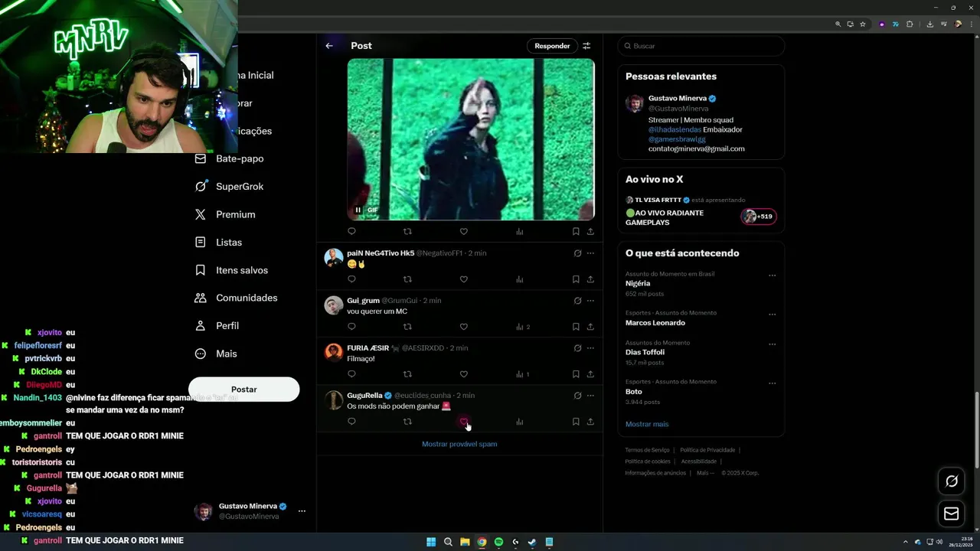980x551 pixels.
Task: Open account menu dots next to Gustavo Minerva
Action: (x=302, y=511)
